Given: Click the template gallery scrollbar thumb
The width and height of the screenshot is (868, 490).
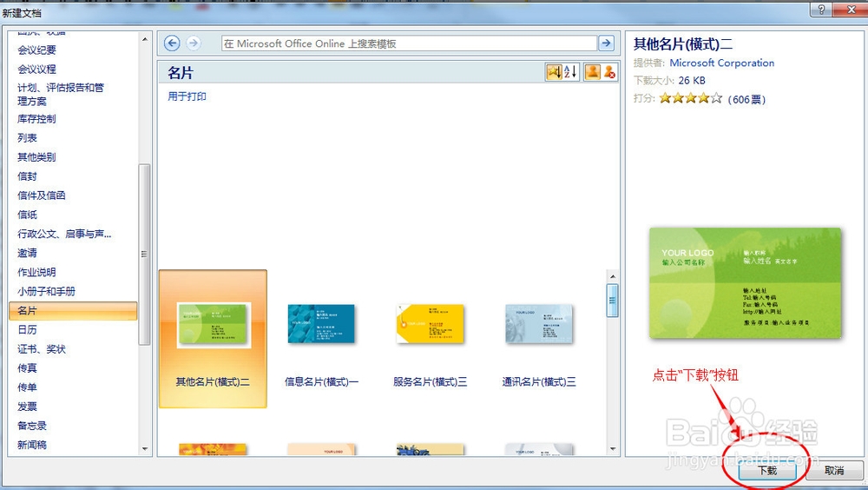Looking at the screenshot, I should click(613, 301).
